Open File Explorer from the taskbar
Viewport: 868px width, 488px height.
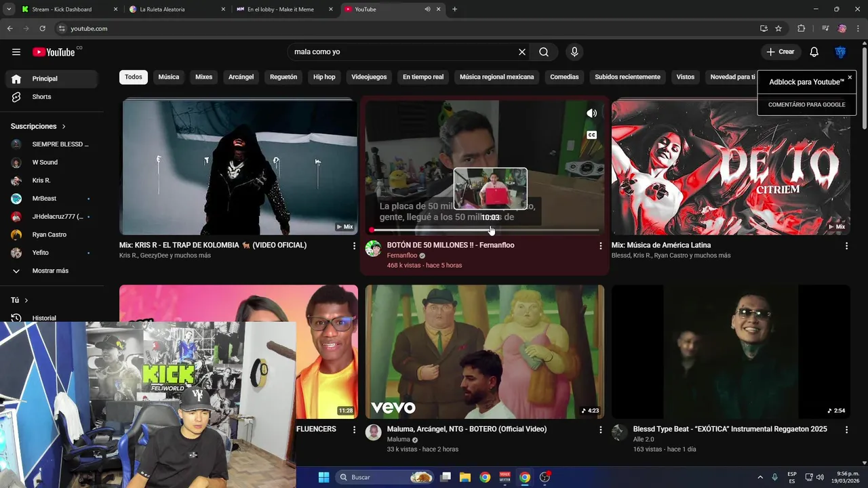[x=465, y=477]
